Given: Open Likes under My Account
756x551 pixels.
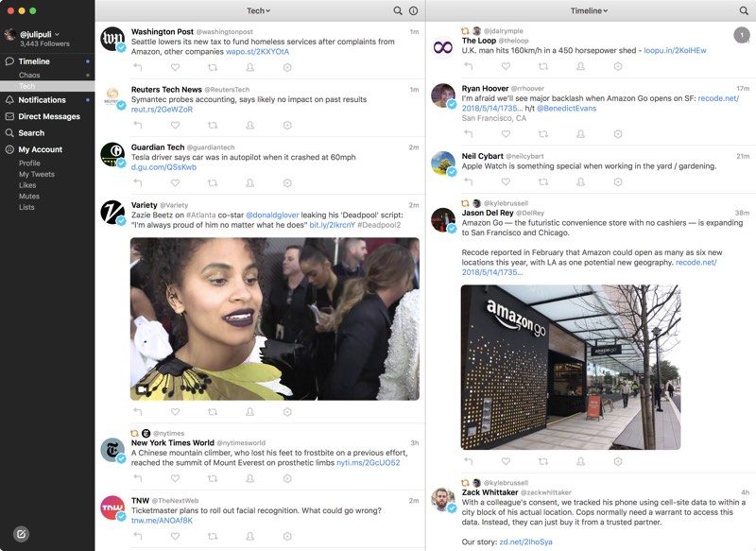Looking at the screenshot, I should coord(27,185).
